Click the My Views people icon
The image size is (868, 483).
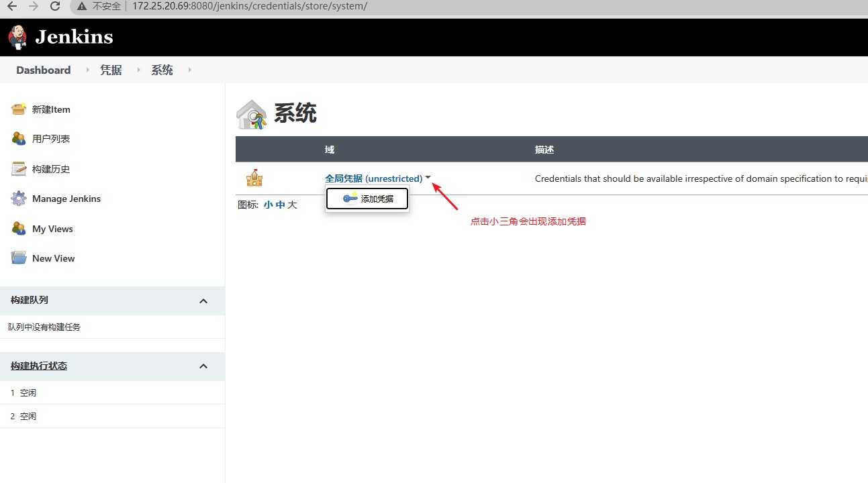[19, 229]
